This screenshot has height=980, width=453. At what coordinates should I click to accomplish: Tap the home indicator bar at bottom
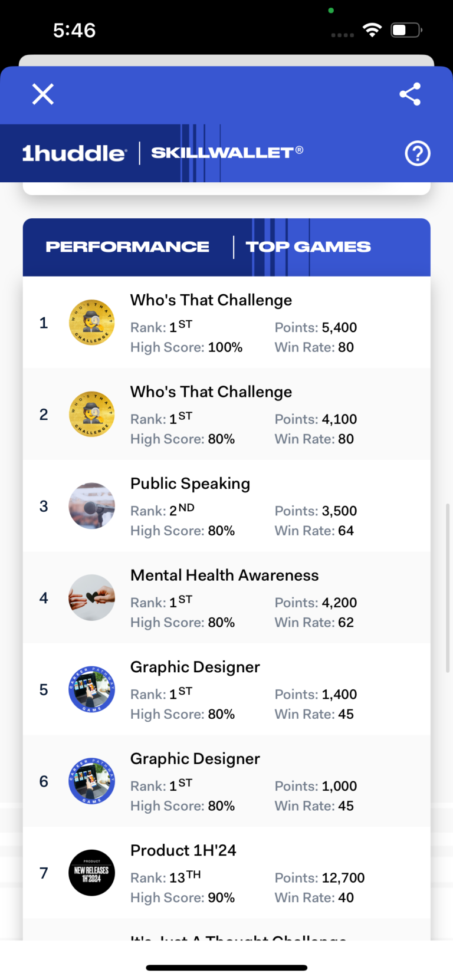[226, 968]
